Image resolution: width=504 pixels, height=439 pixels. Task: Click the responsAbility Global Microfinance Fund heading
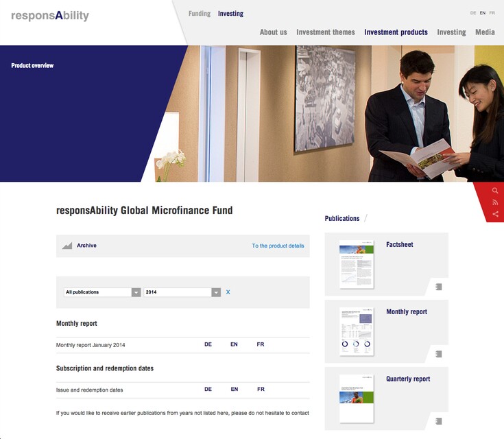coord(144,211)
